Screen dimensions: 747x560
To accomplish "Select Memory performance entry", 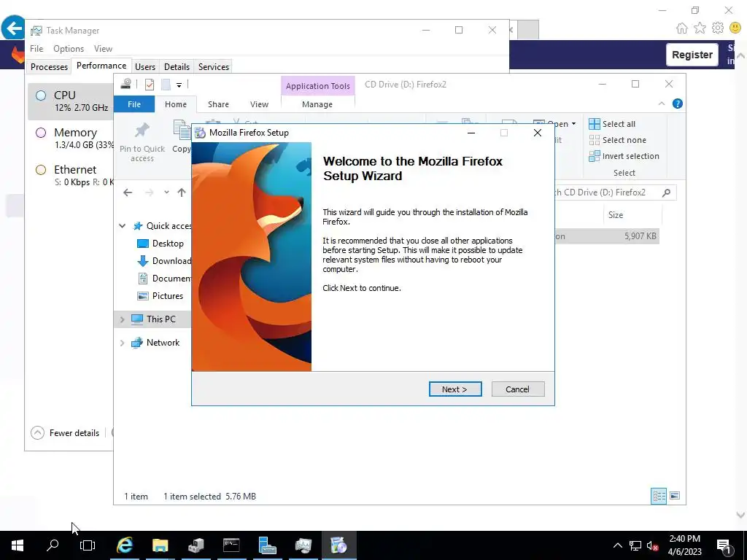I will pyautogui.click(x=71, y=138).
